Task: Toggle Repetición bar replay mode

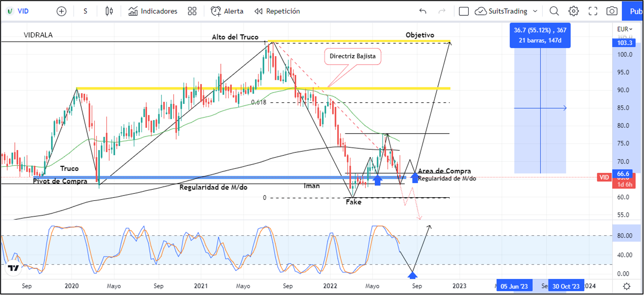Action: tap(277, 11)
